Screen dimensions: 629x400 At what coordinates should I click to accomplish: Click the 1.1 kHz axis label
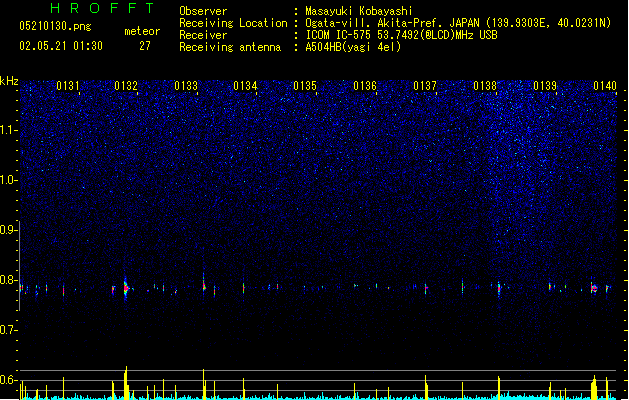pos(8,130)
